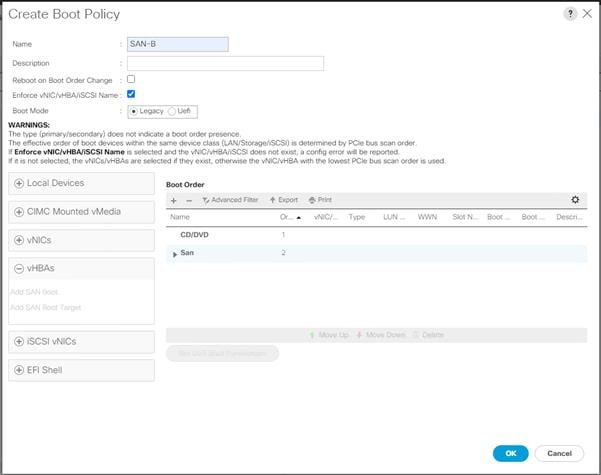Click the order value 2 cell

coord(283,253)
